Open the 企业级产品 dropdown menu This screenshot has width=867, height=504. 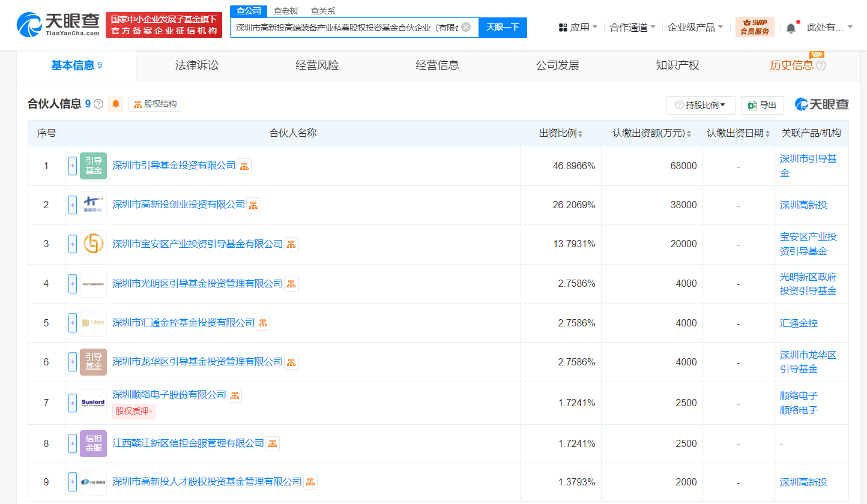pos(695,27)
